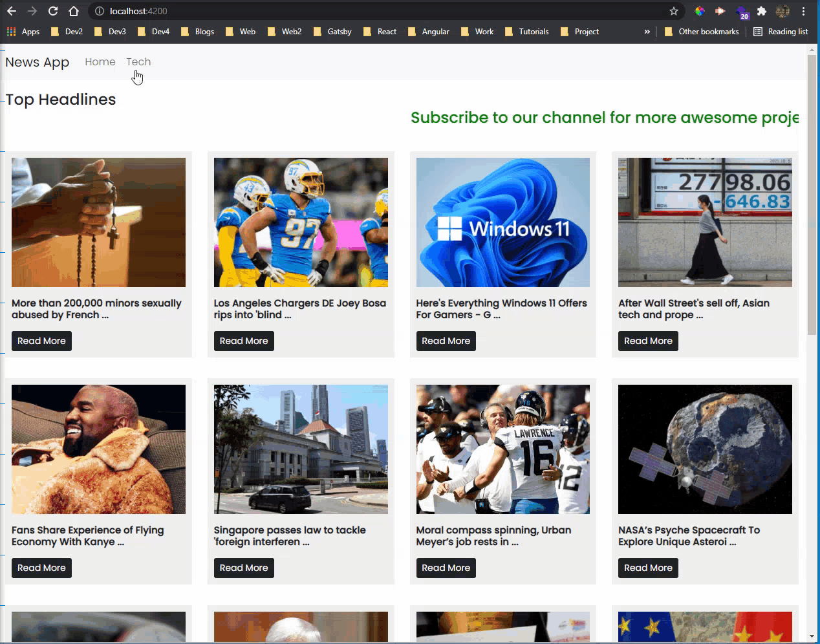Image resolution: width=820 pixels, height=644 pixels.
Task: Click the scrollbar up arrow
Action: click(812, 50)
